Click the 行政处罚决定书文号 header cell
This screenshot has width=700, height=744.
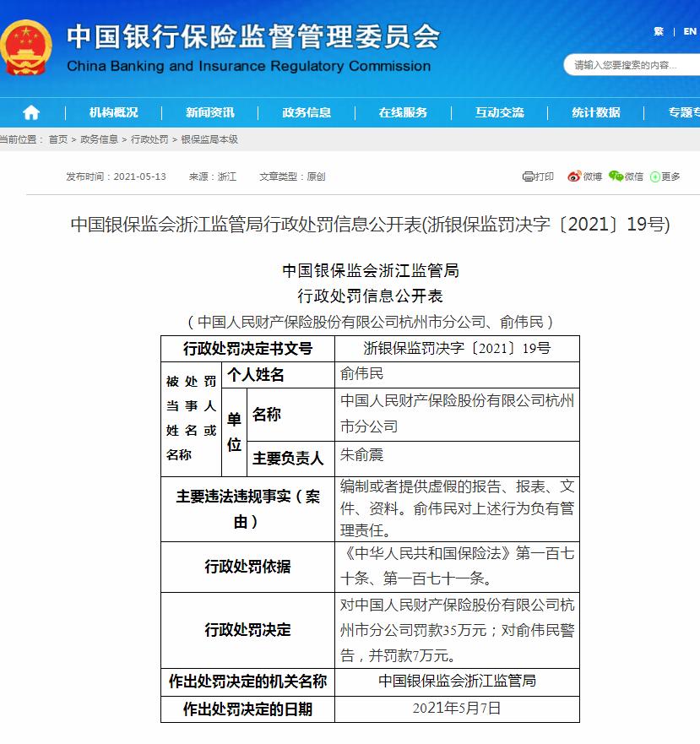[x=247, y=349]
